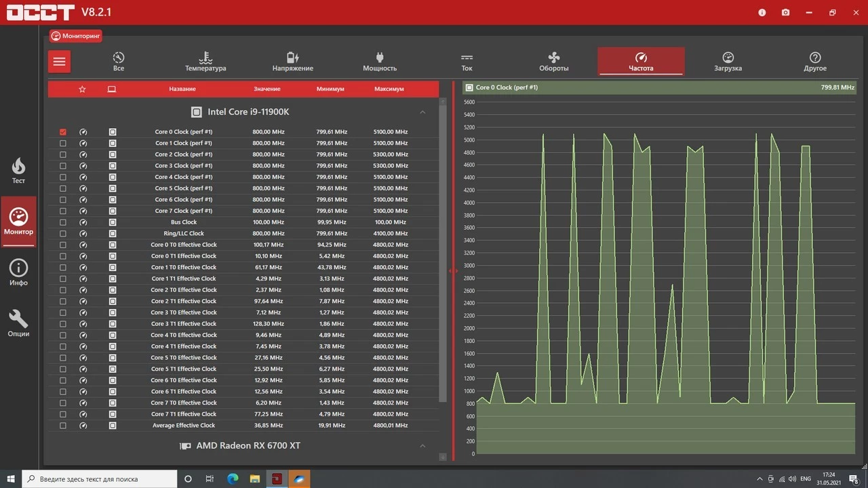868x488 pixels.
Task: Open the Монитор section in sidebar
Action: pyautogui.click(x=18, y=222)
